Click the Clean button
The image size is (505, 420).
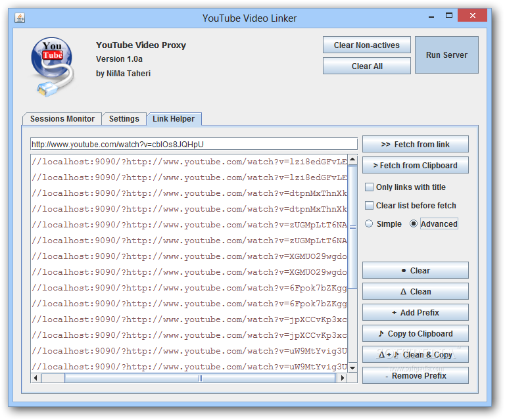pyautogui.click(x=415, y=291)
